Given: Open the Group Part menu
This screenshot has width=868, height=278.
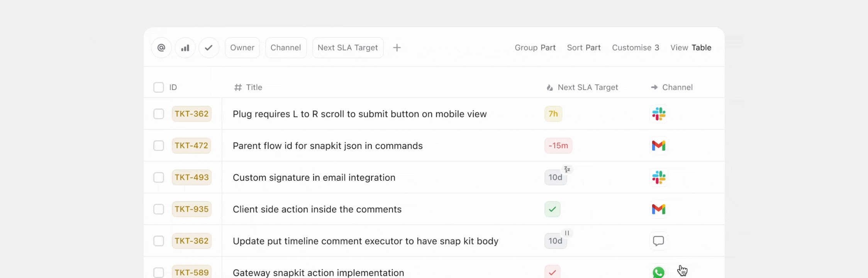Looking at the screenshot, I should [535, 47].
